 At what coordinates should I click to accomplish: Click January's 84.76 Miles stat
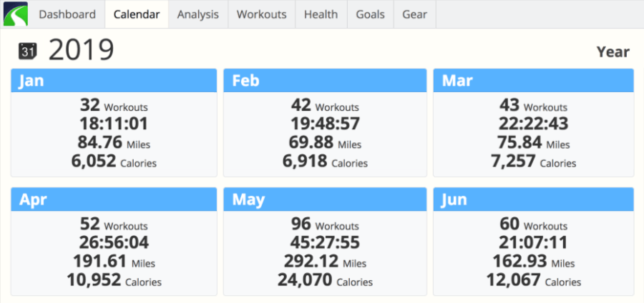114,143
